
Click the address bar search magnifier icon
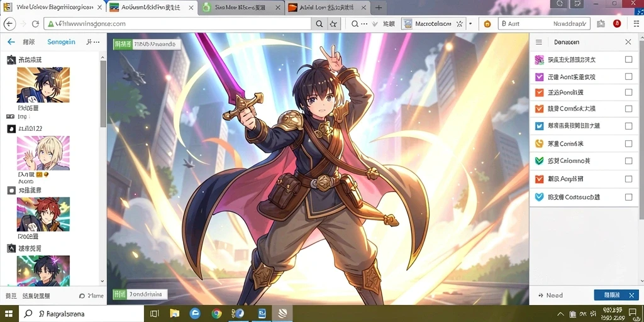[x=319, y=24]
